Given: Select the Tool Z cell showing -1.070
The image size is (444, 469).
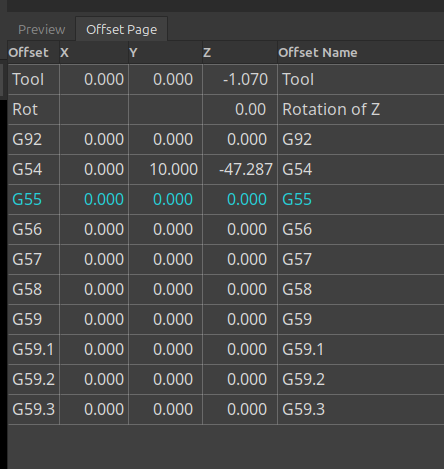Looking at the screenshot, I should 240,79.
